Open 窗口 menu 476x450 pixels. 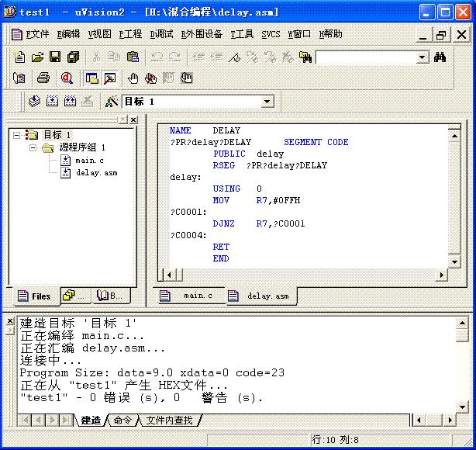tap(299, 34)
